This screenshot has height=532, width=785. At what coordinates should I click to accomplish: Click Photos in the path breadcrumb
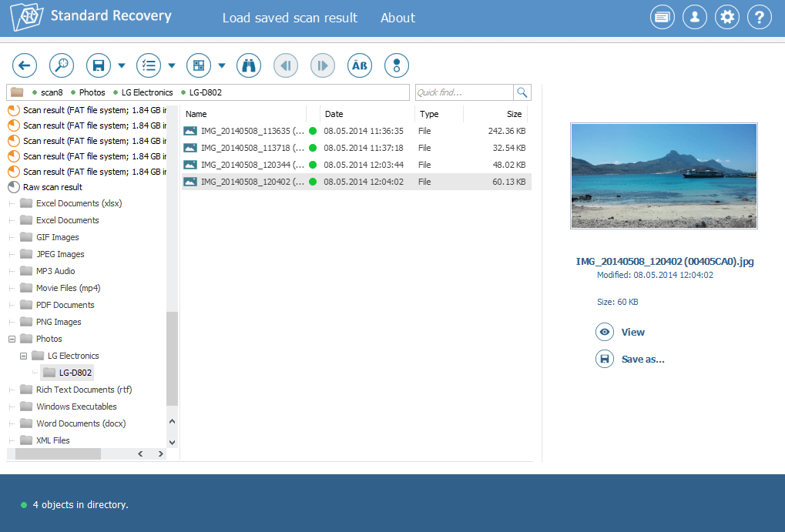tap(92, 92)
